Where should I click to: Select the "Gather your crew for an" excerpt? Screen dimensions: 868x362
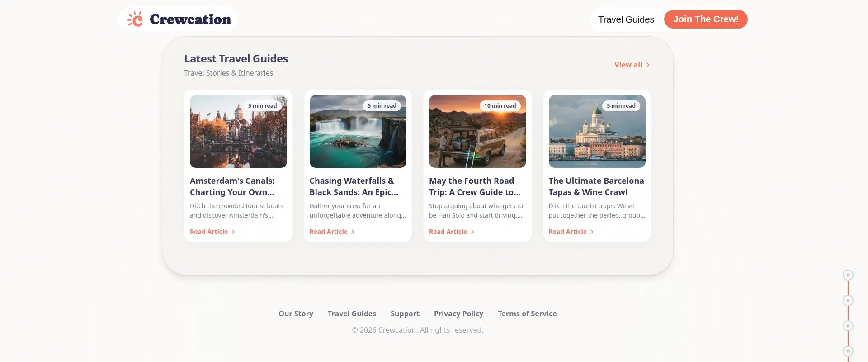pyautogui.click(x=358, y=210)
